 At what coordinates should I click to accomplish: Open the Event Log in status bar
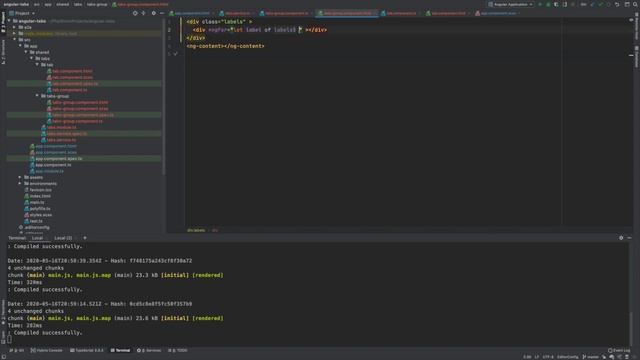[619, 350]
